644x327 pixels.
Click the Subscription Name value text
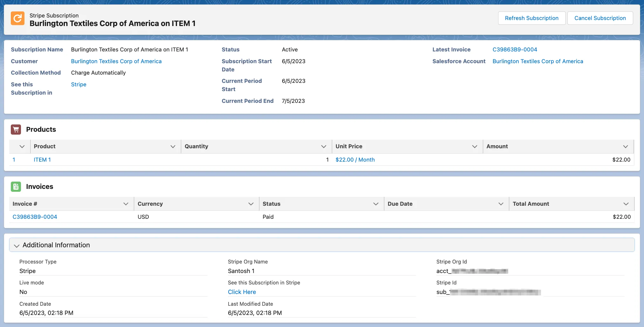pyautogui.click(x=129, y=50)
